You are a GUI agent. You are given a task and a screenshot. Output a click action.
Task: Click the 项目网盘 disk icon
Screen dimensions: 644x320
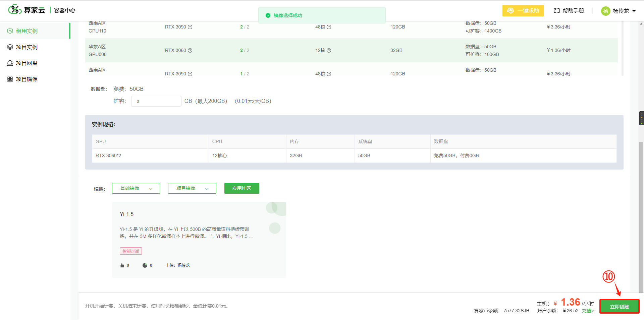(10, 63)
